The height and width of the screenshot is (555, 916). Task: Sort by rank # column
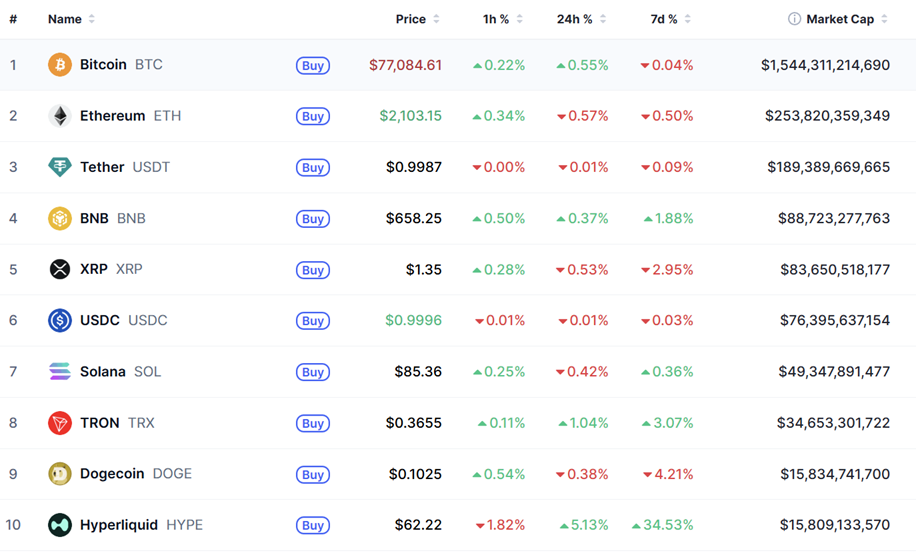coord(13,19)
